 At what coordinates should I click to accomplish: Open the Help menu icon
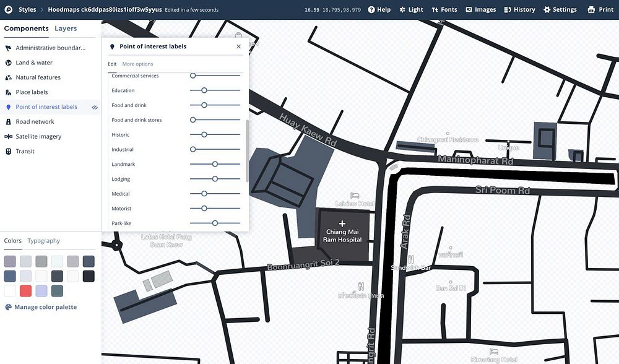[x=371, y=9]
